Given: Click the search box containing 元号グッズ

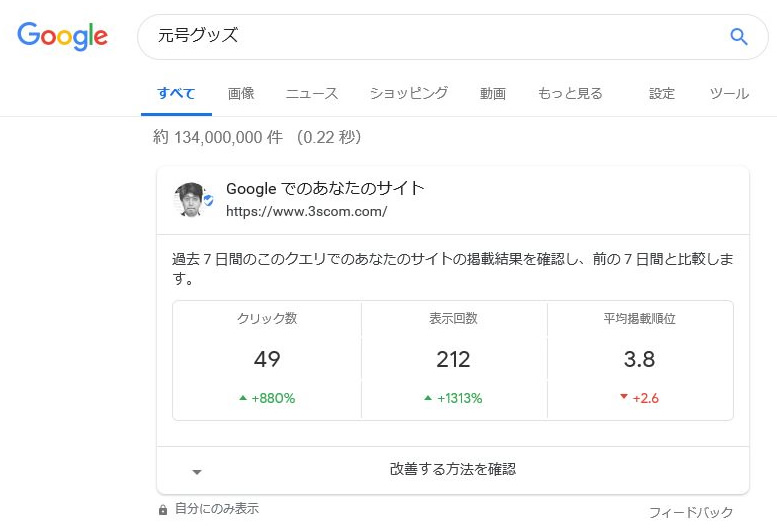Looking at the screenshot, I should pyautogui.click(x=430, y=37).
